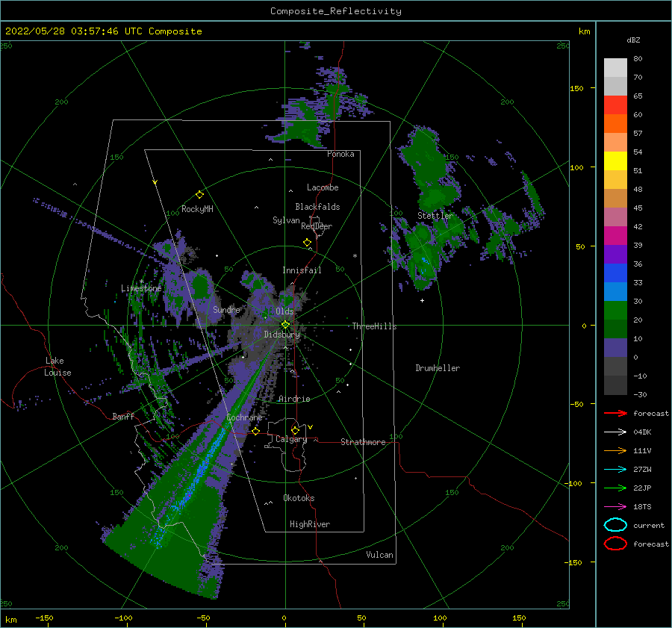672x628 pixels.
Task: Click the yellow radar site marker at center
Action: [285, 325]
